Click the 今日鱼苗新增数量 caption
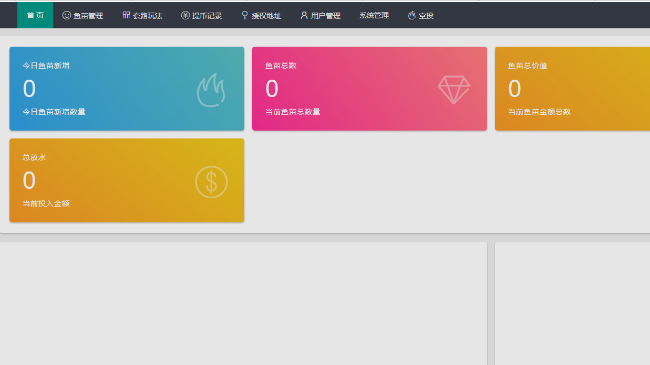Image resolution: width=650 pixels, height=365 pixels. (54, 112)
